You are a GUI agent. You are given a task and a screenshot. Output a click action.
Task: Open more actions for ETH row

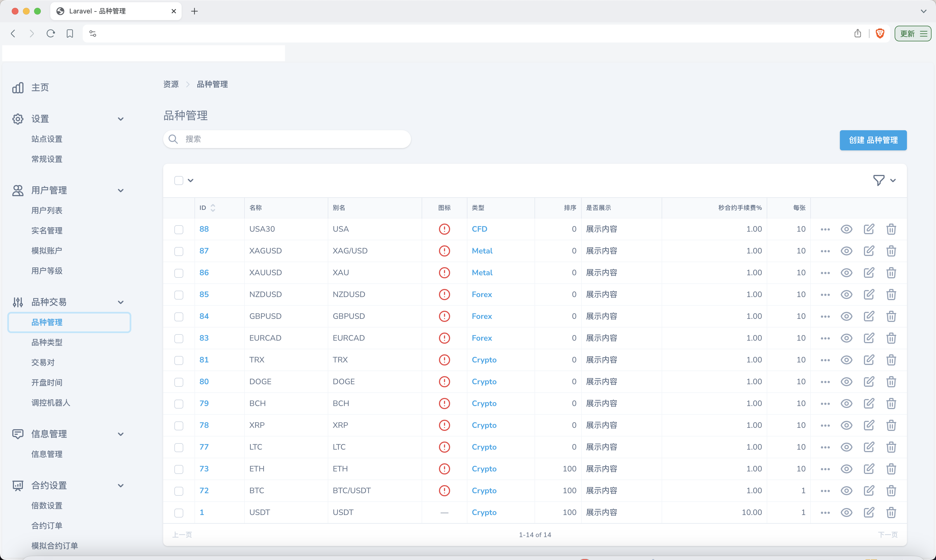pyautogui.click(x=825, y=469)
